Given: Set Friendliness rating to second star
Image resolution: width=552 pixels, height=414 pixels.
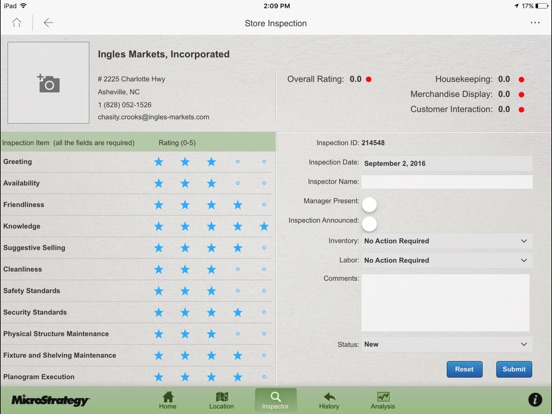Looking at the screenshot, I should pos(185,205).
